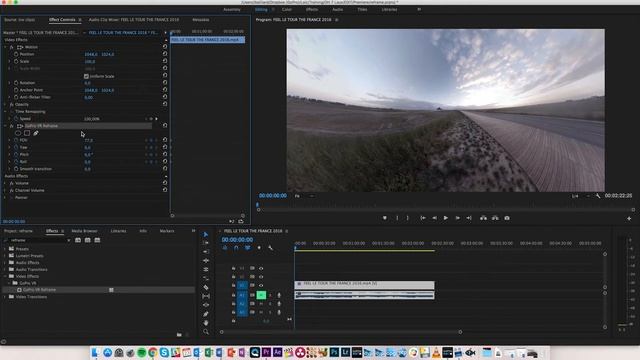
Task: Collapse the GoPro VR Reframe effect properties
Action: (x=5, y=126)
